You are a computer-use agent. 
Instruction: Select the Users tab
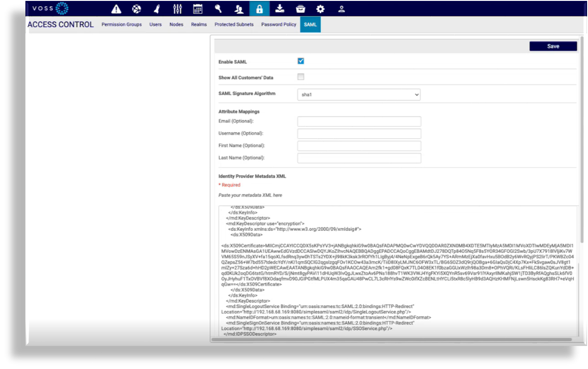pyautogui.click(x=155, y=24)
